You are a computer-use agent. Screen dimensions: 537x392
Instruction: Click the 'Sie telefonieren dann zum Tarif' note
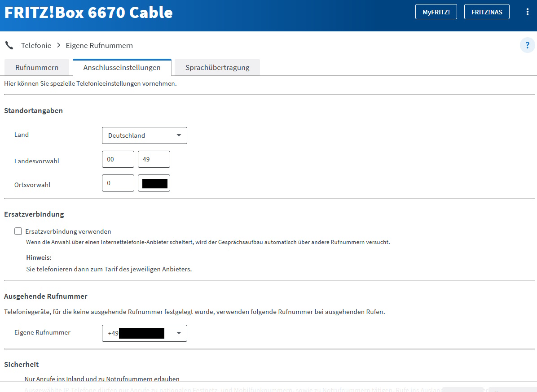tap(109, 269)
